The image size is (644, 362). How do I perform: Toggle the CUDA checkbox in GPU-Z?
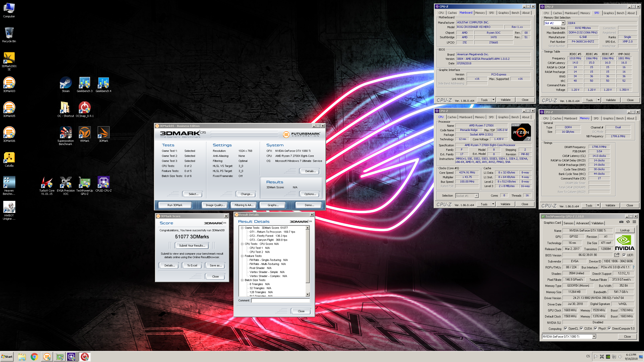point(581,329)
